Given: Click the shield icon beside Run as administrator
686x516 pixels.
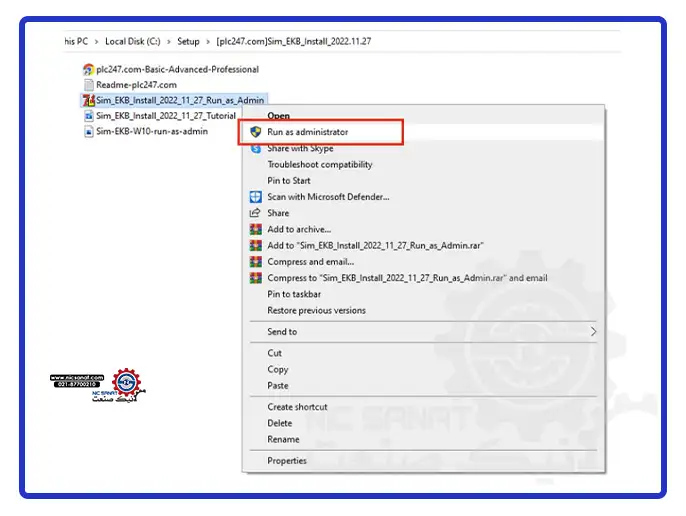Looking at the screenshot, I should pos(256,132).
